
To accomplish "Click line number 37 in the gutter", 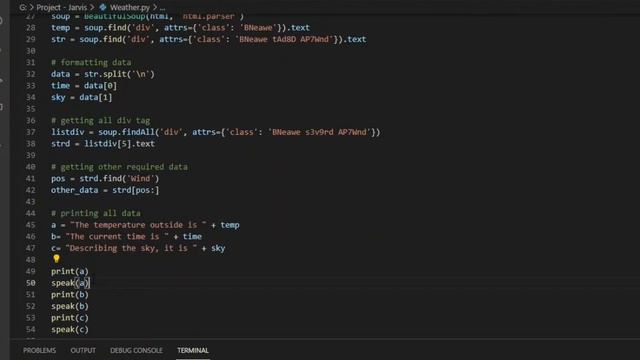I will [31, 132].
